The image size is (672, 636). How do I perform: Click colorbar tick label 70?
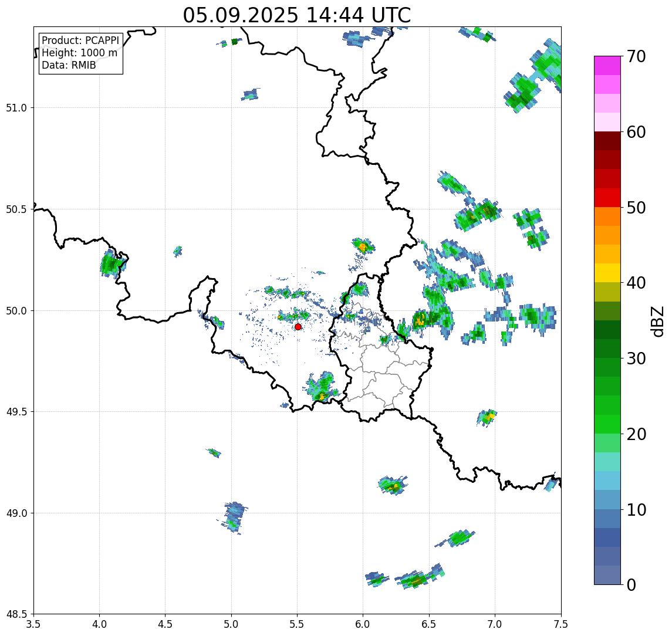(x=636, y=56)
